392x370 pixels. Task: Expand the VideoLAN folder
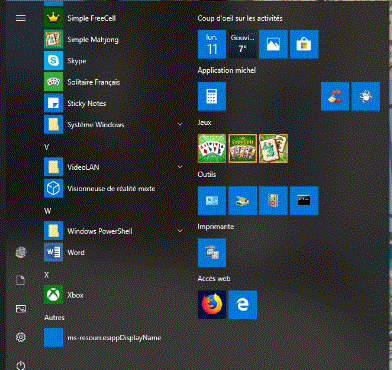click(115, 167)
